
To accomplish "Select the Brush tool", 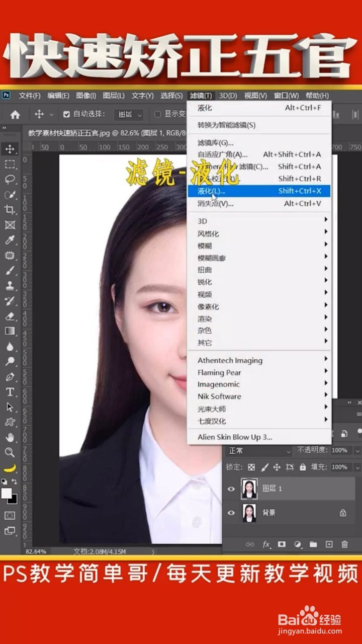I will coord(10,271).
